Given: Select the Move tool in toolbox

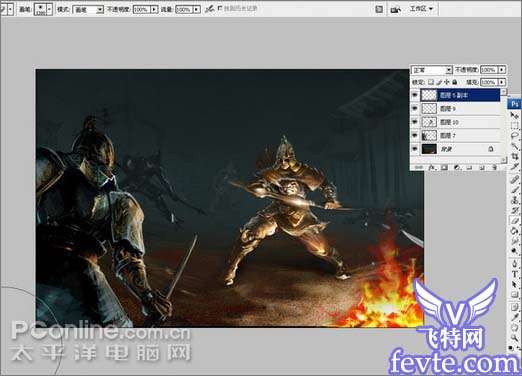Looking at the screenshot, I should pyautogui.click(x=515, y=116).
